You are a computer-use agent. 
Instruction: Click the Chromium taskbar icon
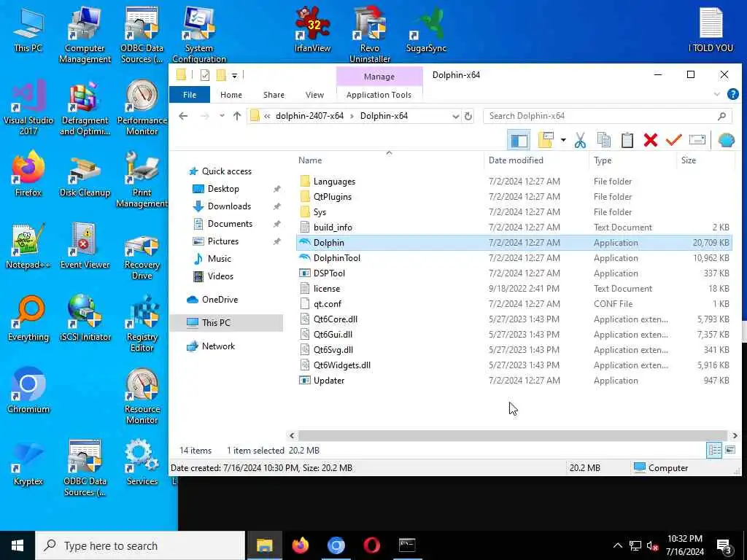[x=336, y=545]
